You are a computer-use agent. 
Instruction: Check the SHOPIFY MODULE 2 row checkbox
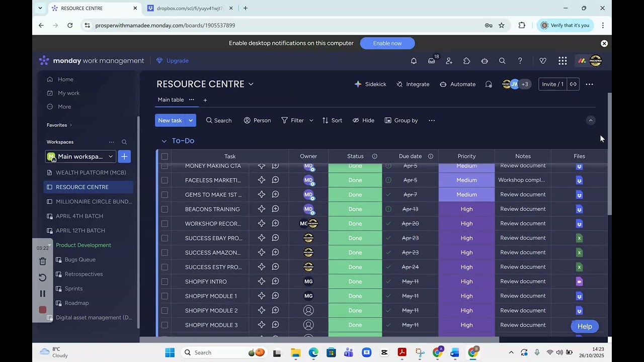click(165, 311)
